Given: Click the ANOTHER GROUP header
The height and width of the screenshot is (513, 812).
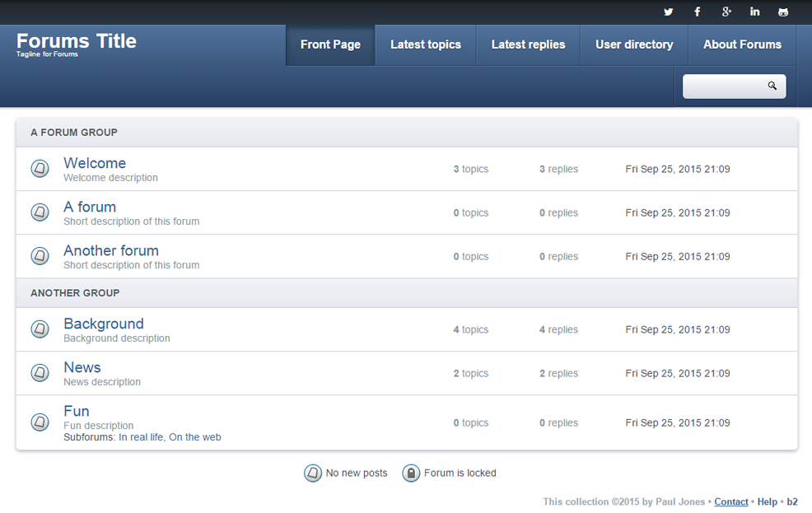Looking at the screenshot, I should pyautogui.click(x=75, y=293).
